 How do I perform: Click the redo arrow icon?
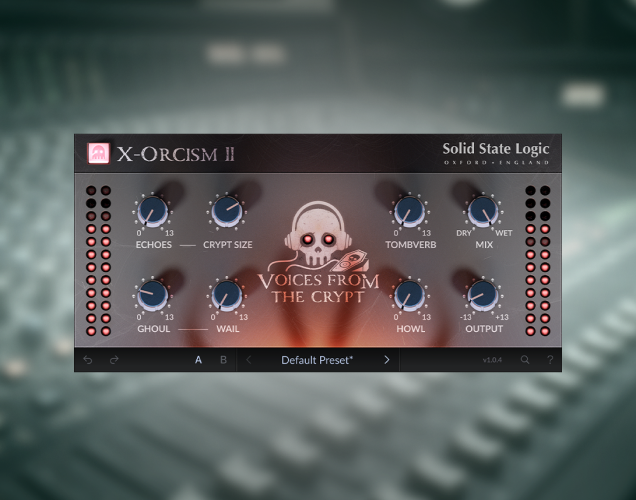click(114, 360)
